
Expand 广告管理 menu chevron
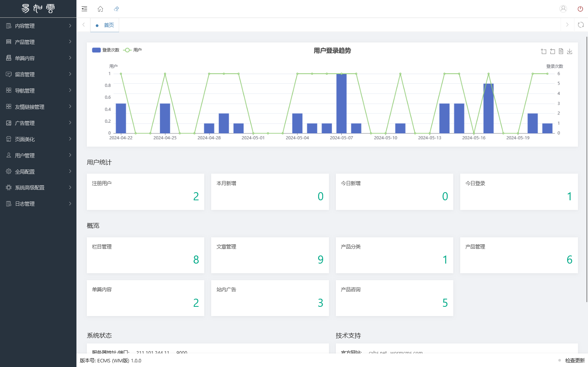click(70, 122)
